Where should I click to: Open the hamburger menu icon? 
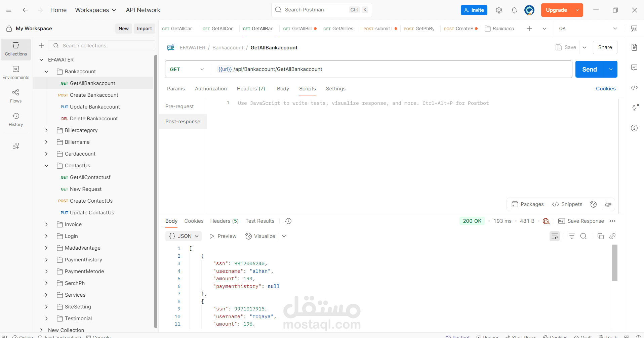(x=9, y=10)
